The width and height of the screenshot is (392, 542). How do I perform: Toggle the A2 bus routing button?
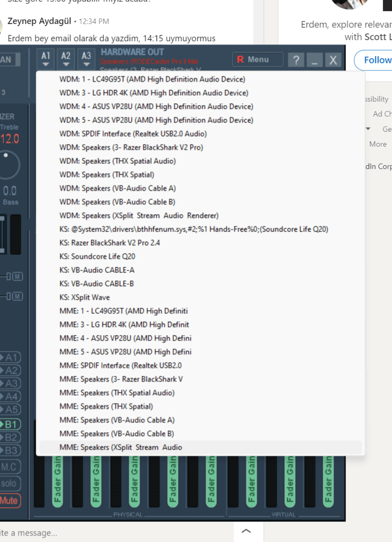coord(11,371)
